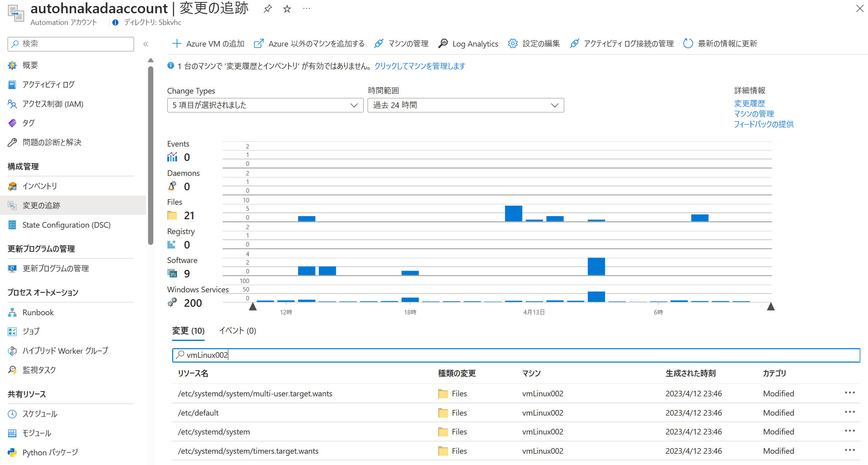This screenshot has width=868, height=465.
Task: Open the インベントリ sidebar item
Action: (x=40, y=186)
